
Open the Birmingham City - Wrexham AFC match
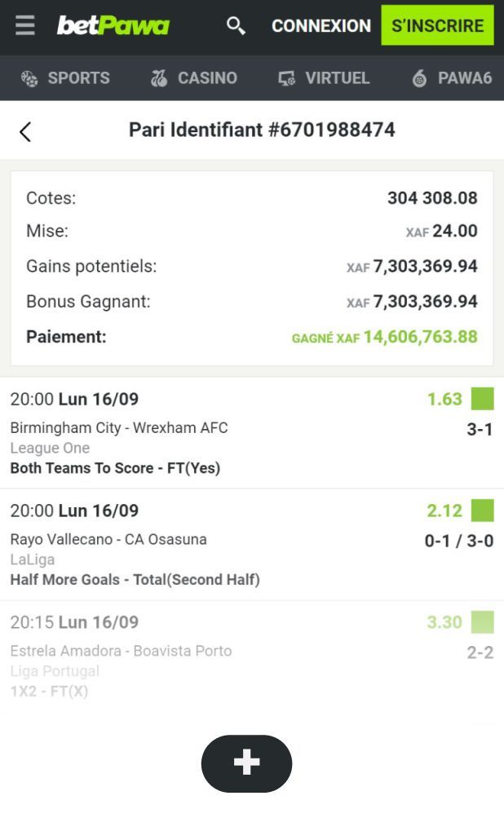pyautogui.click(x=119, y=428)
